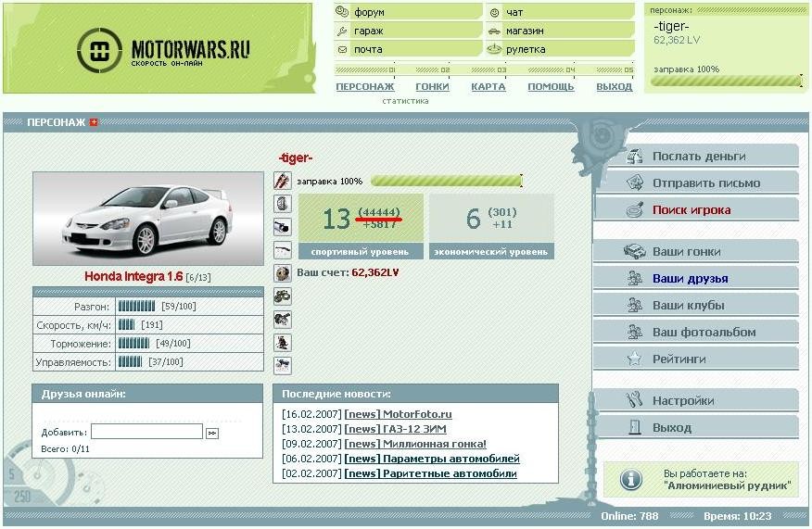
Task: Select the exhaust muffler part icon
Action: coord(282,227)
